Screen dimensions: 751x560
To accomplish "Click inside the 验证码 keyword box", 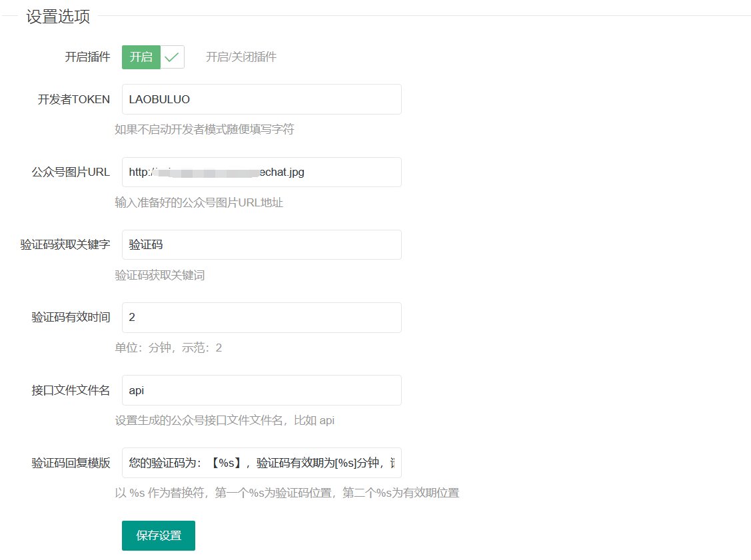I will (261, 244).
